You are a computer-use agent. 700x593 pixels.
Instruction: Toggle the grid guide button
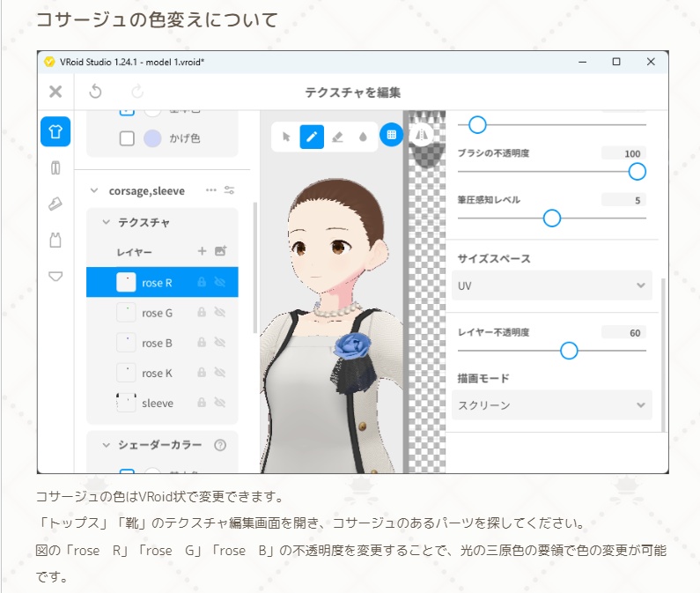click(391, 135)
